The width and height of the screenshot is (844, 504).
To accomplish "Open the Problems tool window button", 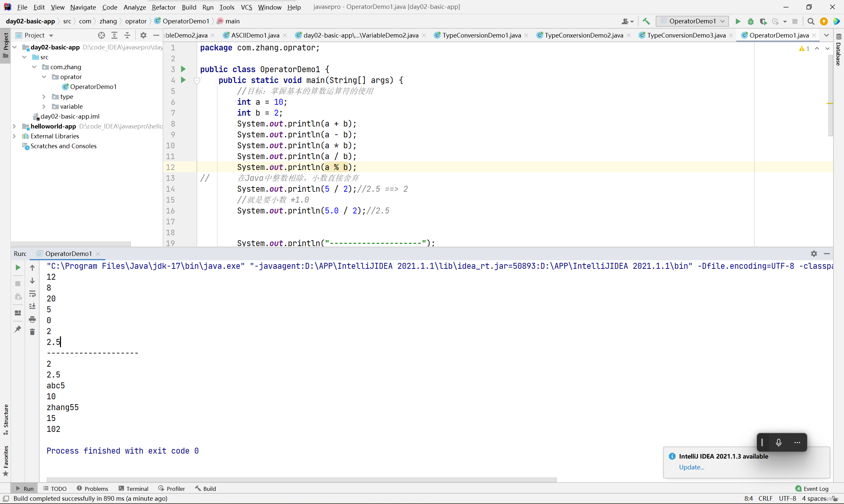I will [x=92, y=489].
